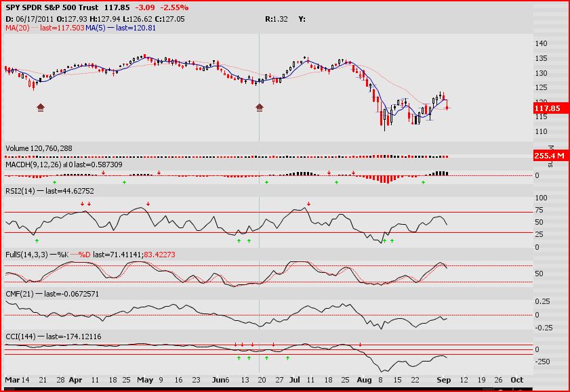Click the 110 price level on axis
This screenshot has width=570, height=392.
click(542, 131)
